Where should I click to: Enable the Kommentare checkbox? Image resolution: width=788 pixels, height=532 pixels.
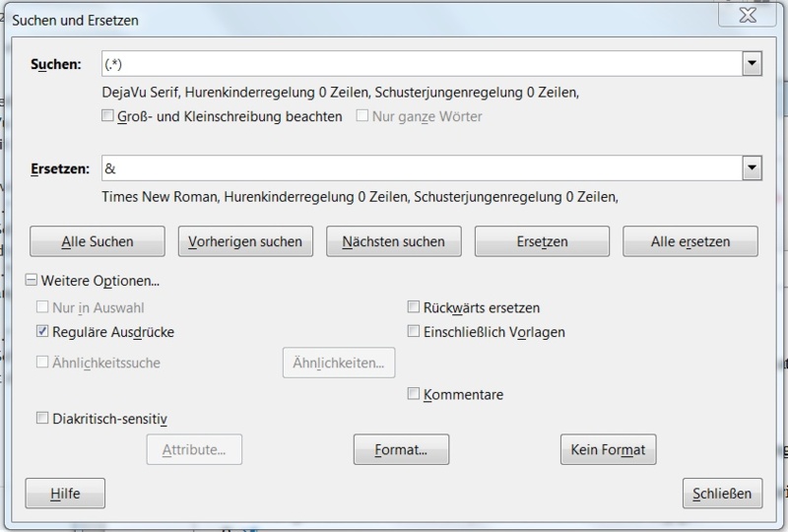pos(414,394)
